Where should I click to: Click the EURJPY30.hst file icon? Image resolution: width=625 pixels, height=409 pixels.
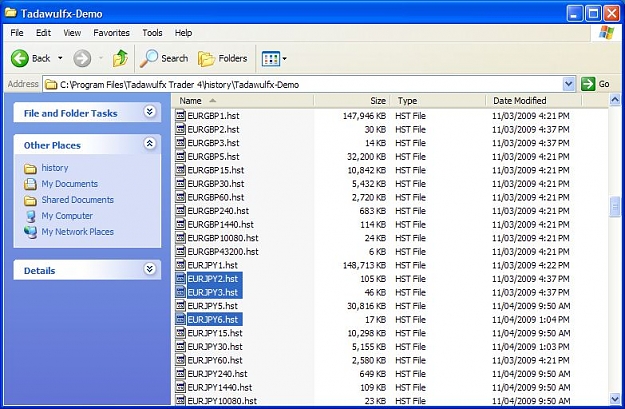[181, 346]
